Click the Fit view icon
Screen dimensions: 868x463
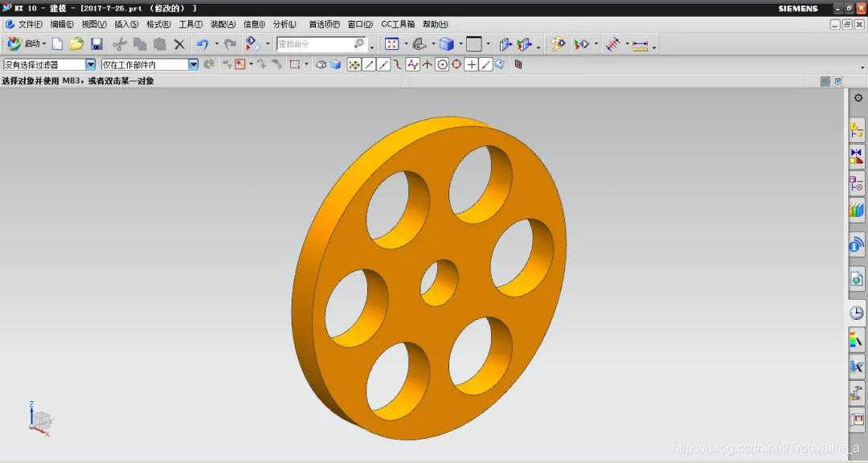coord(392,43)
